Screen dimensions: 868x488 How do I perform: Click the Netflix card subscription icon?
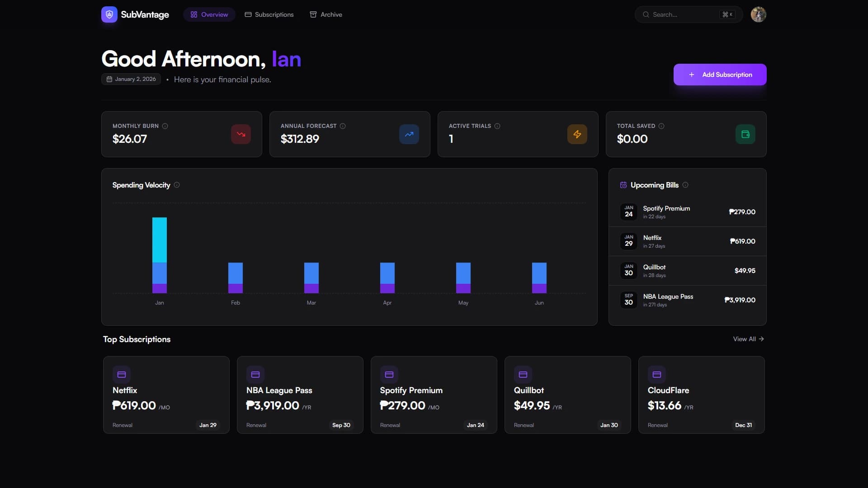121,374
